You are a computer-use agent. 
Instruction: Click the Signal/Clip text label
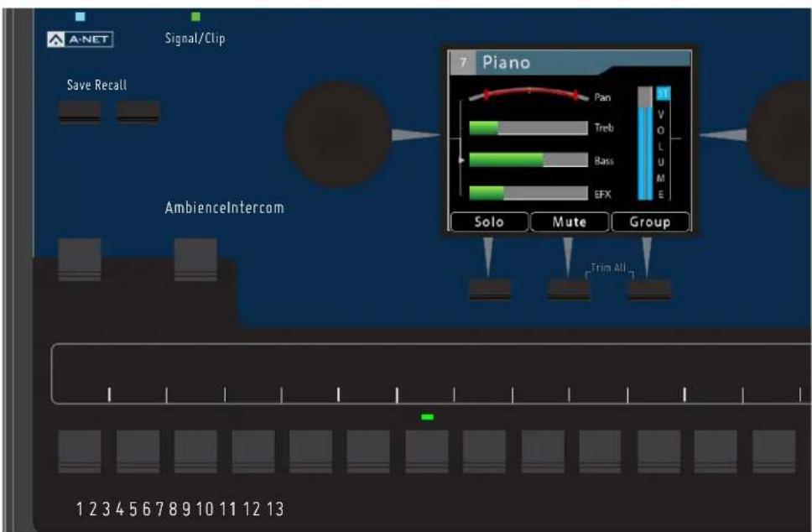click(x=195, y=39)
